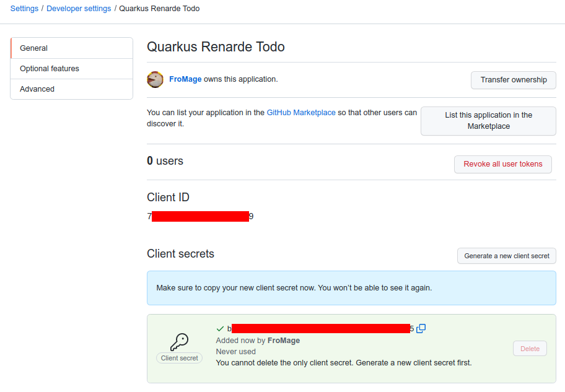Viewport: 565px width, 392px height.
Task: Revoke all user tokens
Action: coord(502,164)
